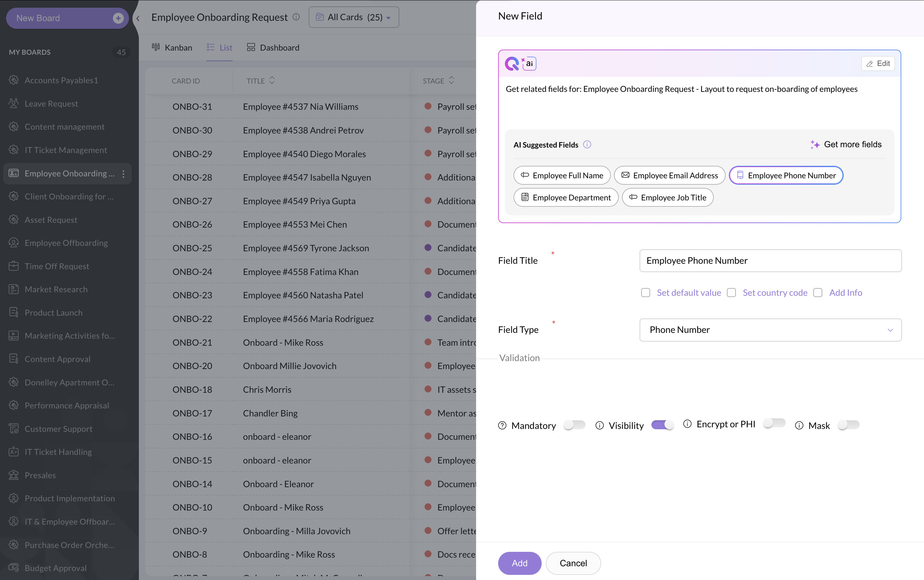Image resolution: width=924 pixels, height=580 pixels.
Task: Enable the Set country code checkbox
Action: [731, 293]
